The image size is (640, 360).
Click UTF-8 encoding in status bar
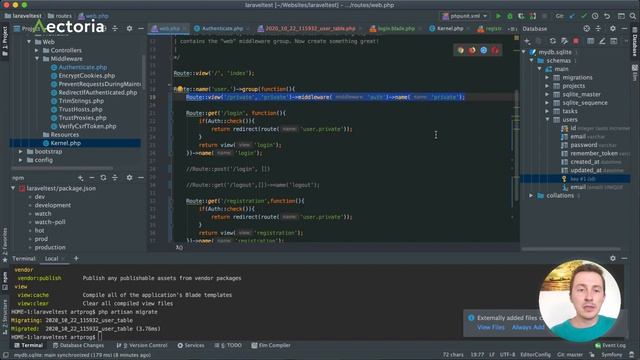pos(507,355)
